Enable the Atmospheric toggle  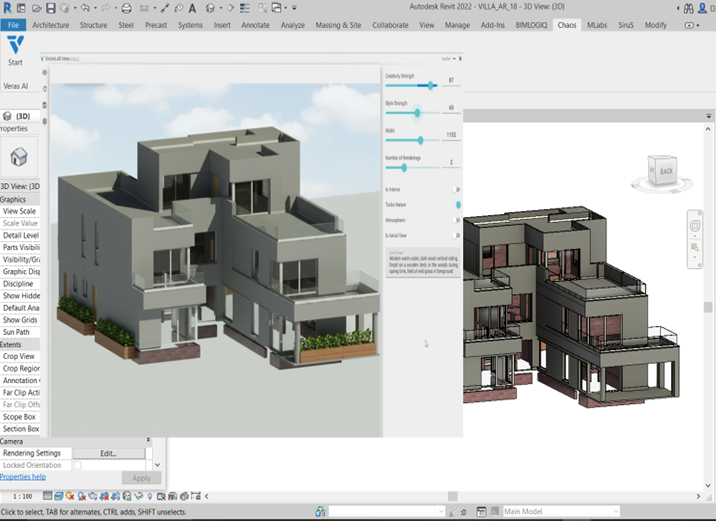click(456, 219)
